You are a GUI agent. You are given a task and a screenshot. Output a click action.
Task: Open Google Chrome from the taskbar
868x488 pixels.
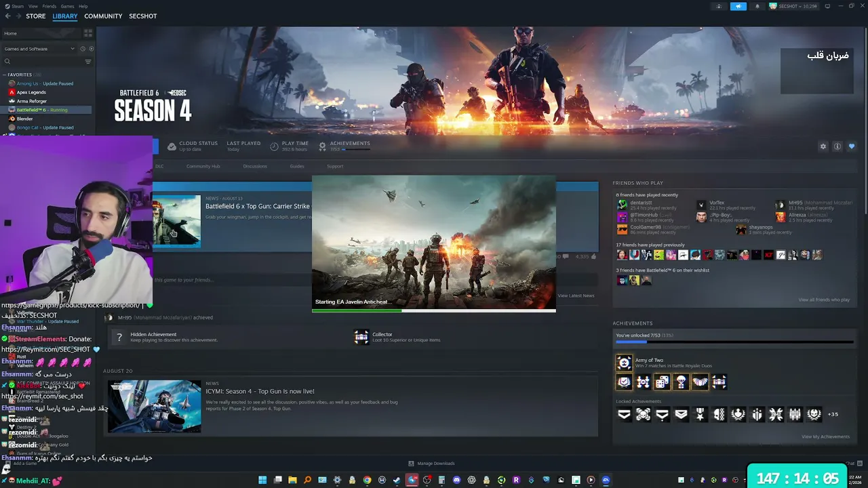click(x=367, y=481)
